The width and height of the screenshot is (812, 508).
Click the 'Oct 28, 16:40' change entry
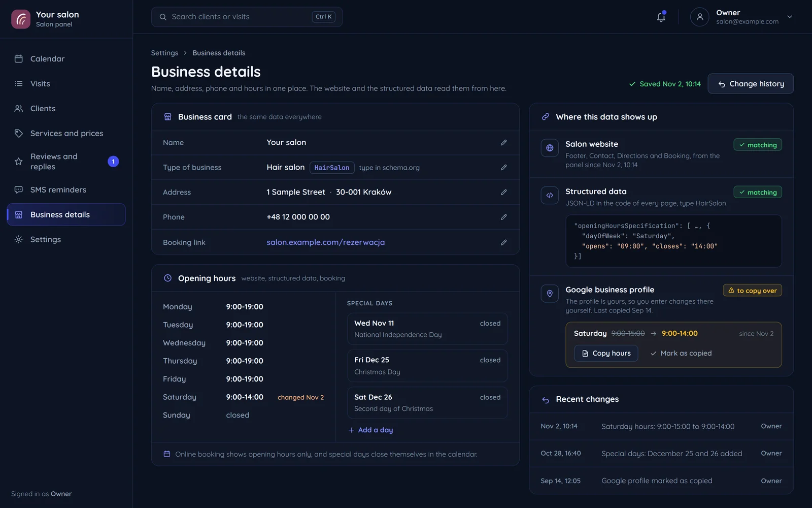[x=661, y=454]
